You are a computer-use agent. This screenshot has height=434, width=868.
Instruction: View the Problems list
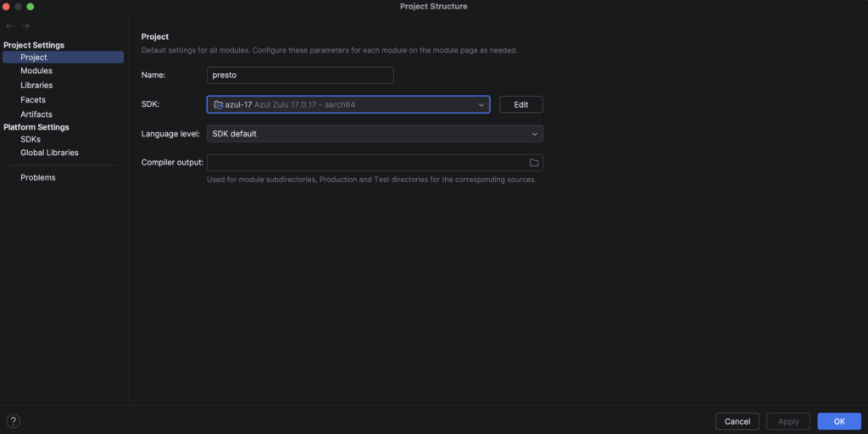pos(38,177)
